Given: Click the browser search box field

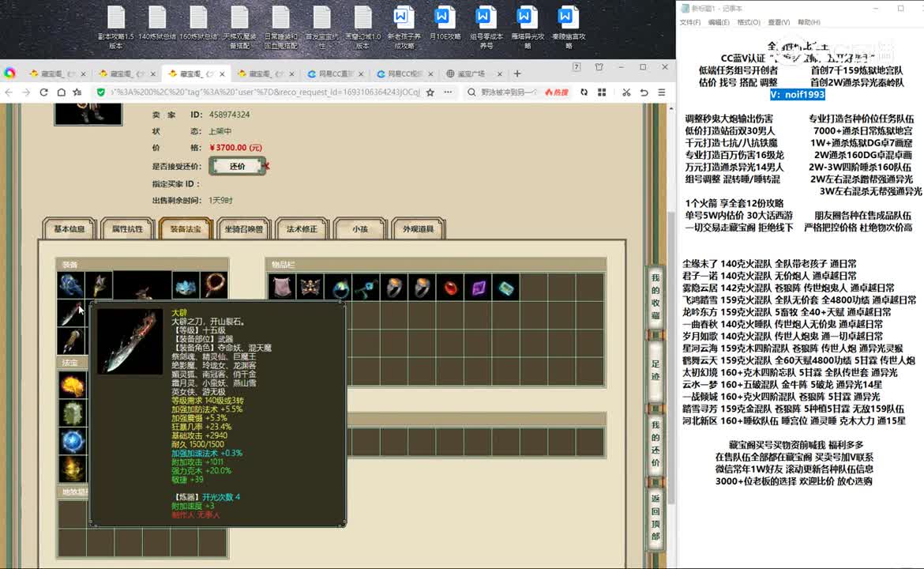Looking at the screenshot, I should click(509, 92).
